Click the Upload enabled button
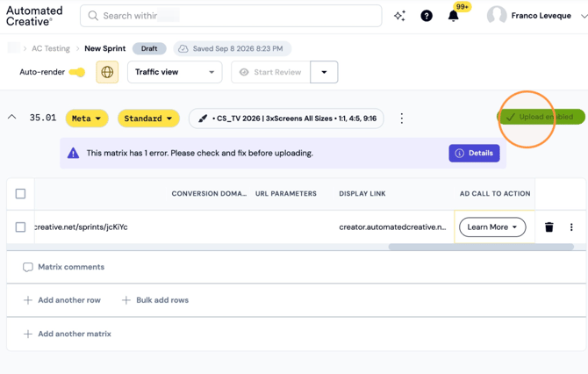Image resolution: width=588 pixels, height=374 pixels. tap(541, 117)
